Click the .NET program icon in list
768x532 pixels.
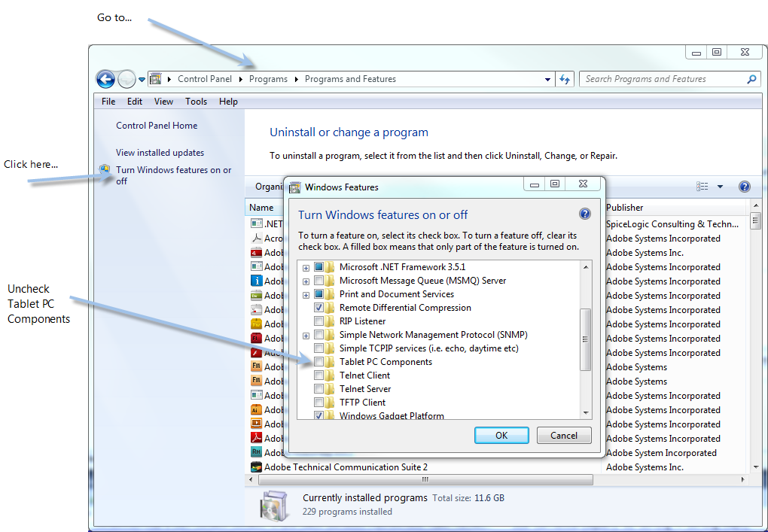(256, 223)
